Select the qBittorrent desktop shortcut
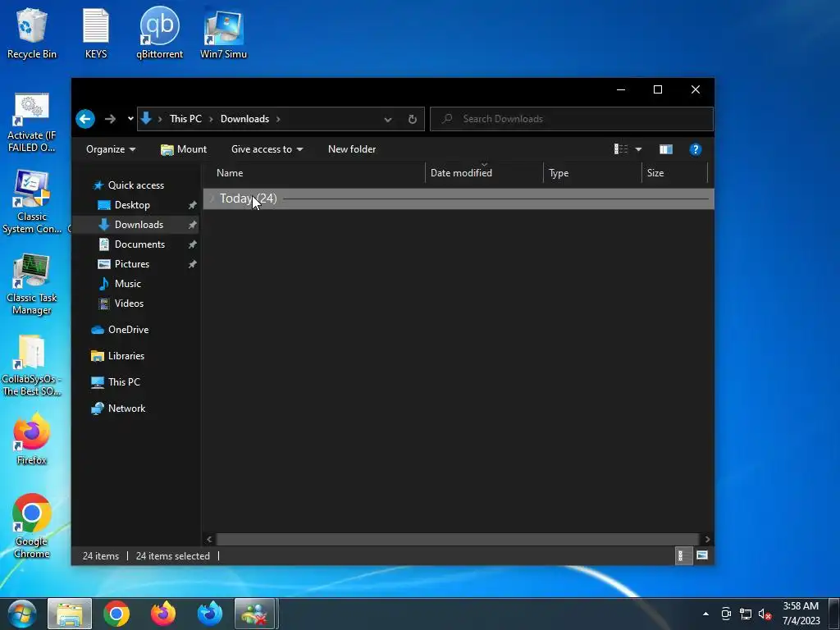The height and width of the screenshot is (630, 840). pyautogui.click(x=160, y=33)
